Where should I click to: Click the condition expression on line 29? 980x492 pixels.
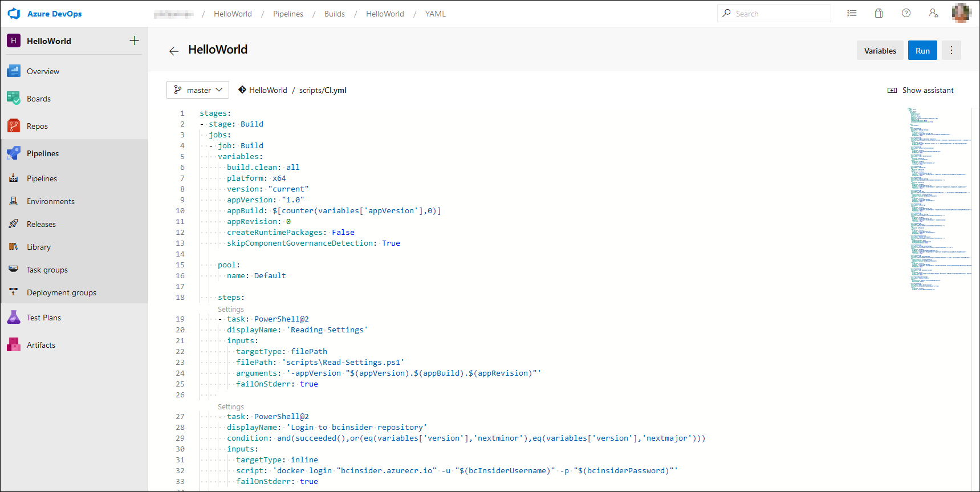(491, 438)
